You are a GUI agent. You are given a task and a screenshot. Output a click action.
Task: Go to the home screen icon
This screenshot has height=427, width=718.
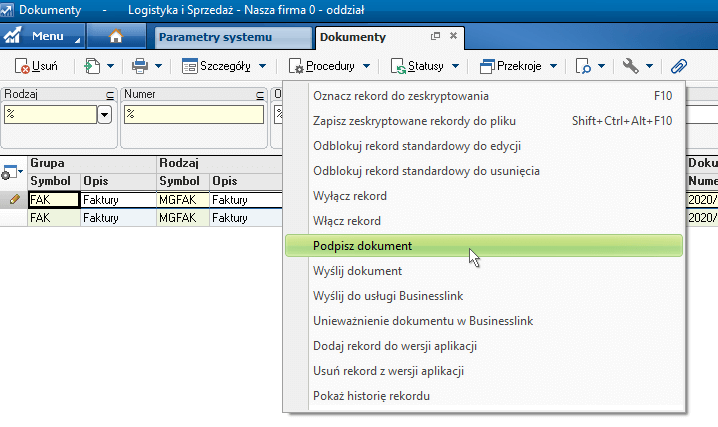pos(116,36)
